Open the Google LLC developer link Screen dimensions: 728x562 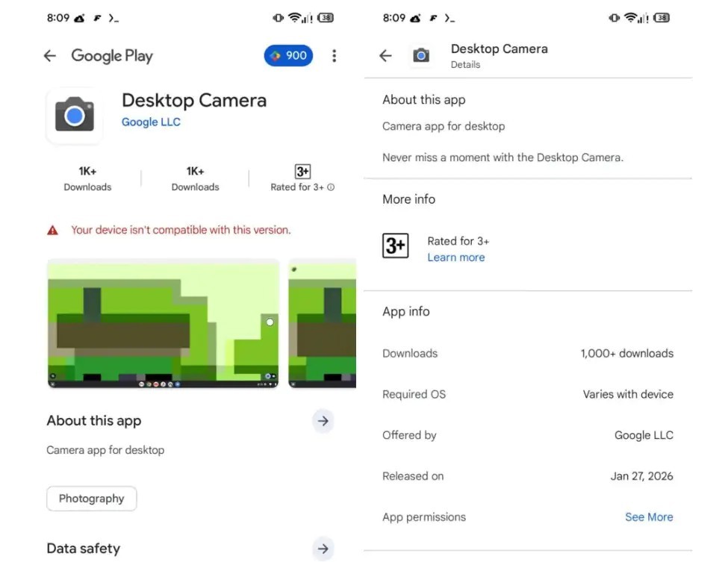click(x=151, y=122)
